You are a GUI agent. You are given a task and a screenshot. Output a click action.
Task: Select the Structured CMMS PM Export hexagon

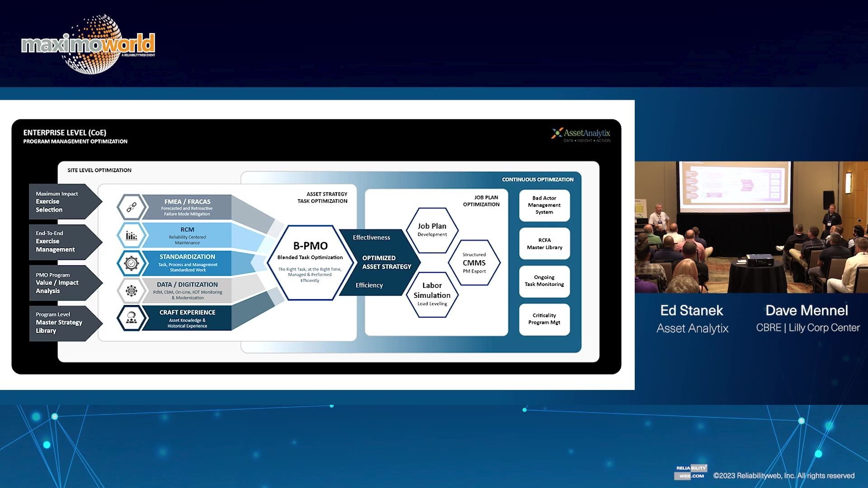click(x=474, y=263)
